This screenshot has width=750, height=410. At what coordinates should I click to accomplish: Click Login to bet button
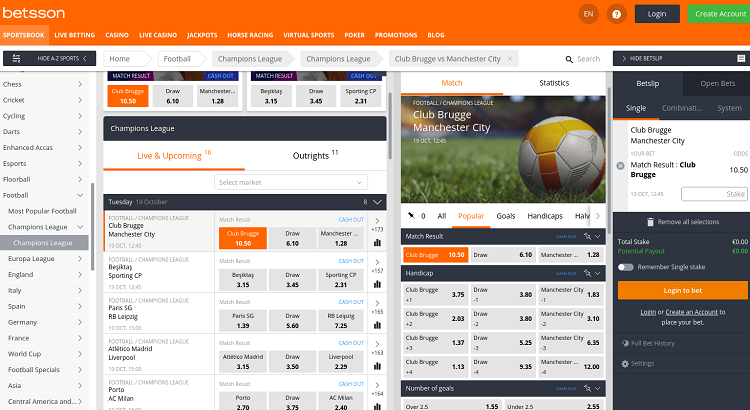(683, 290)
